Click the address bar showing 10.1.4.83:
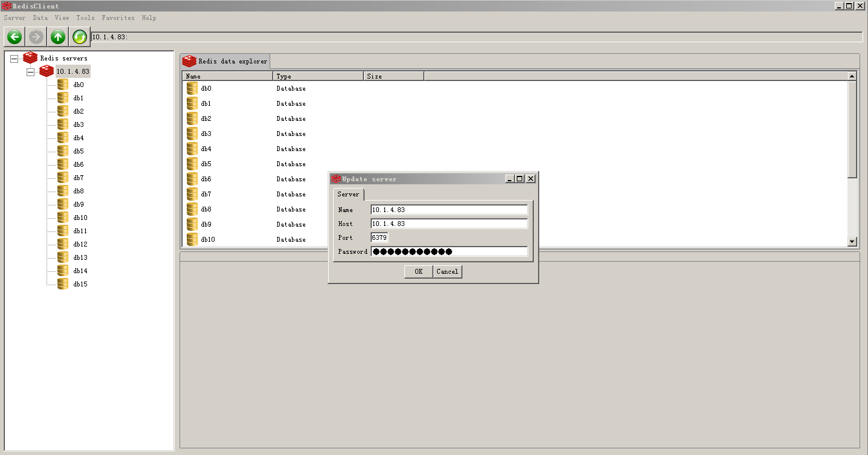 [x=476, y=37]
